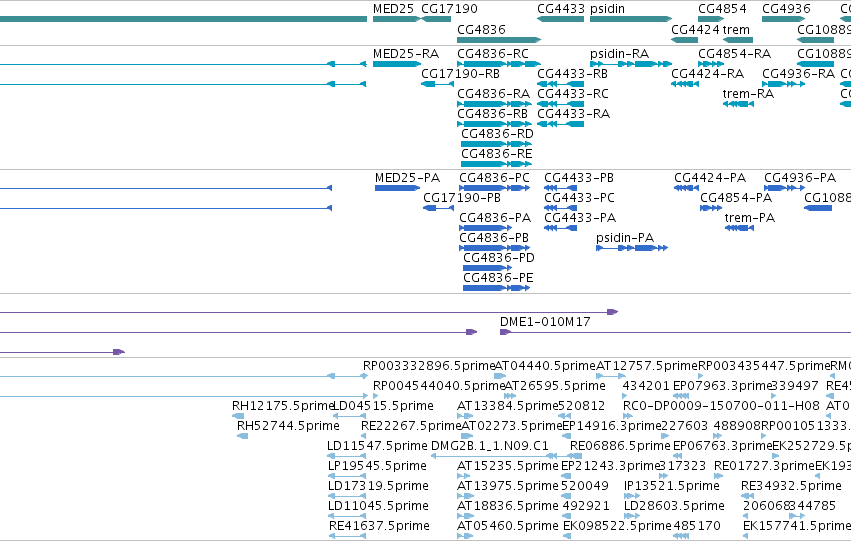This screenshot has width=851, height=541.
Task: Click EST entry 520049
Action: (x=586, y=486)
